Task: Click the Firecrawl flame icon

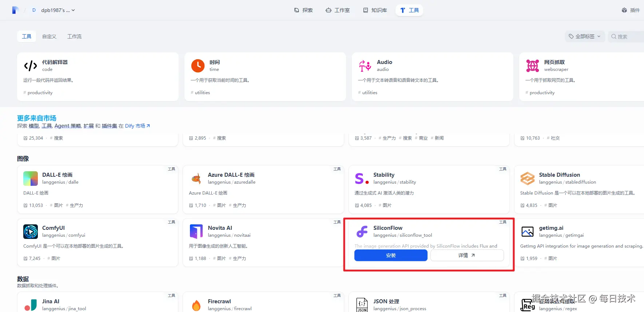Action: click(x=196, y=305)
